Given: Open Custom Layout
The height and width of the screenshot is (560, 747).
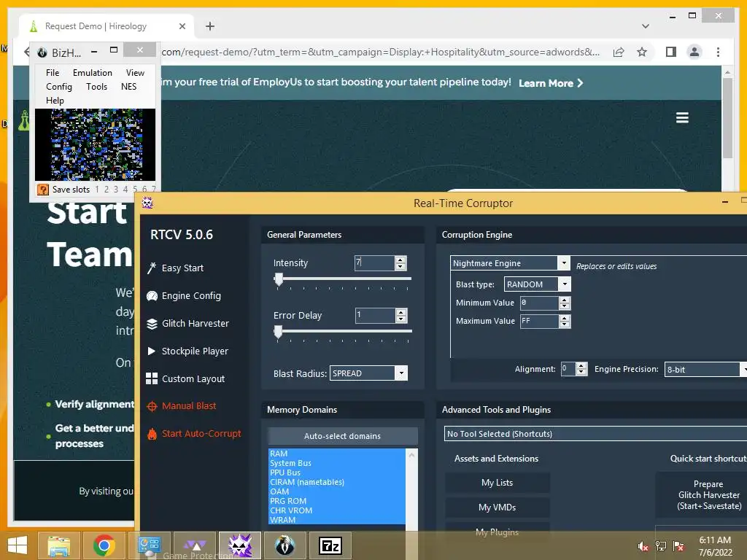Looking at the screenshot, I should 185,378.
